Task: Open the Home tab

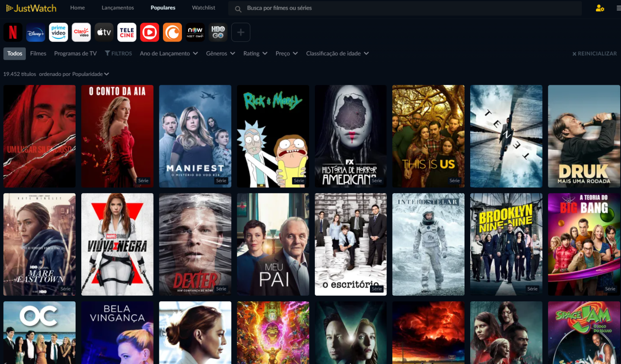Action: (78, 8)
